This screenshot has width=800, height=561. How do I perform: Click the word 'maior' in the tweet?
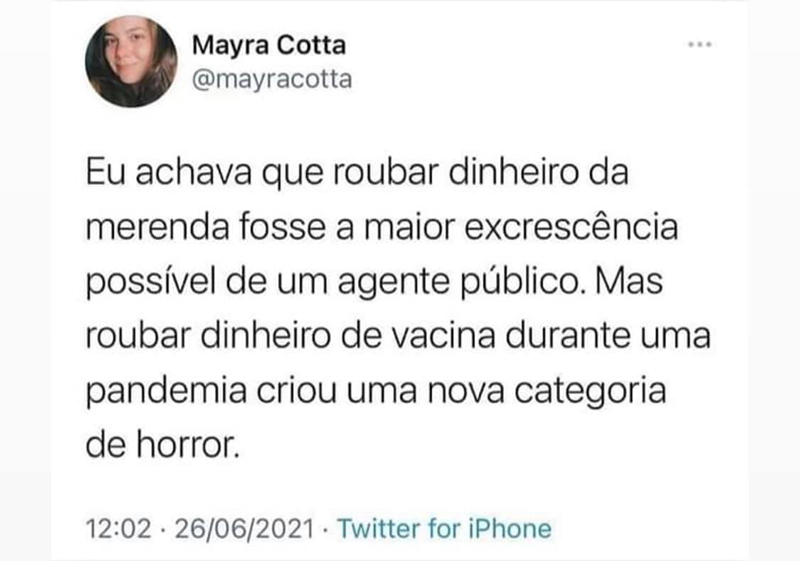coord(409,227)
